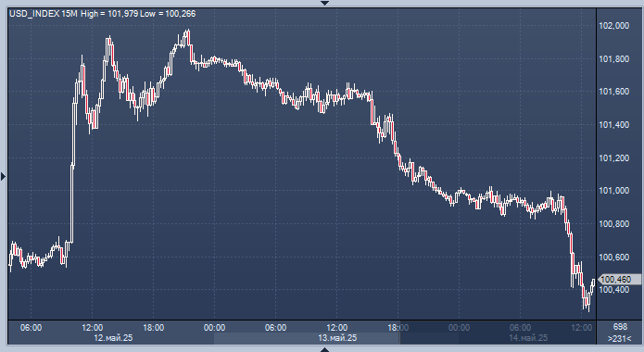Expand the left side panel arrow
The width and height of the screenshot is (644, 352).
click(4, 177)
